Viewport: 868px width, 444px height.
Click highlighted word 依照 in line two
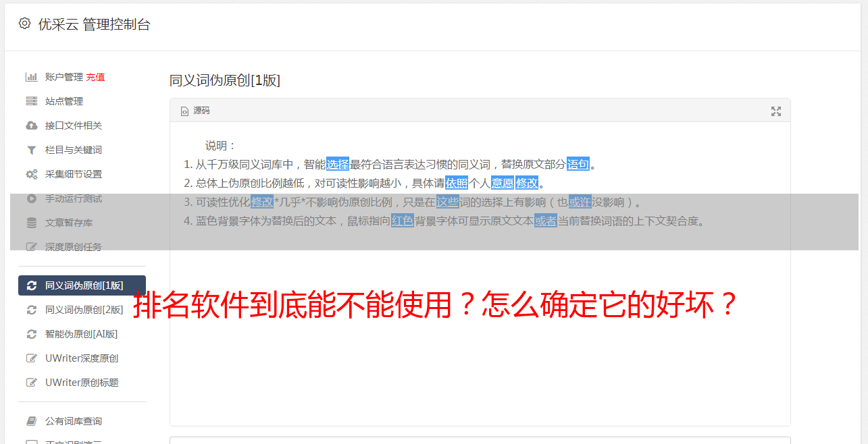(x=457, y=183)
